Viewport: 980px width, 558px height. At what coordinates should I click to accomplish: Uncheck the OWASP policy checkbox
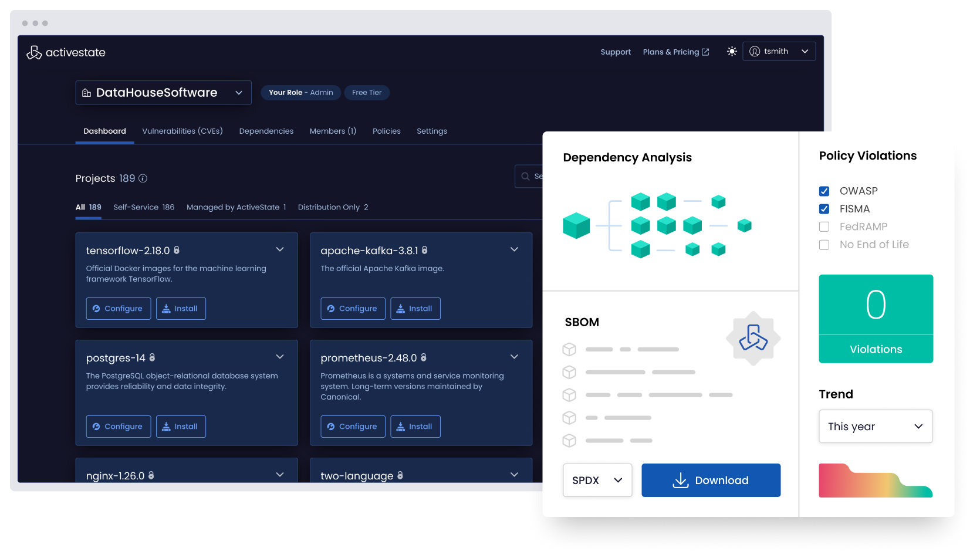point(824,191)
